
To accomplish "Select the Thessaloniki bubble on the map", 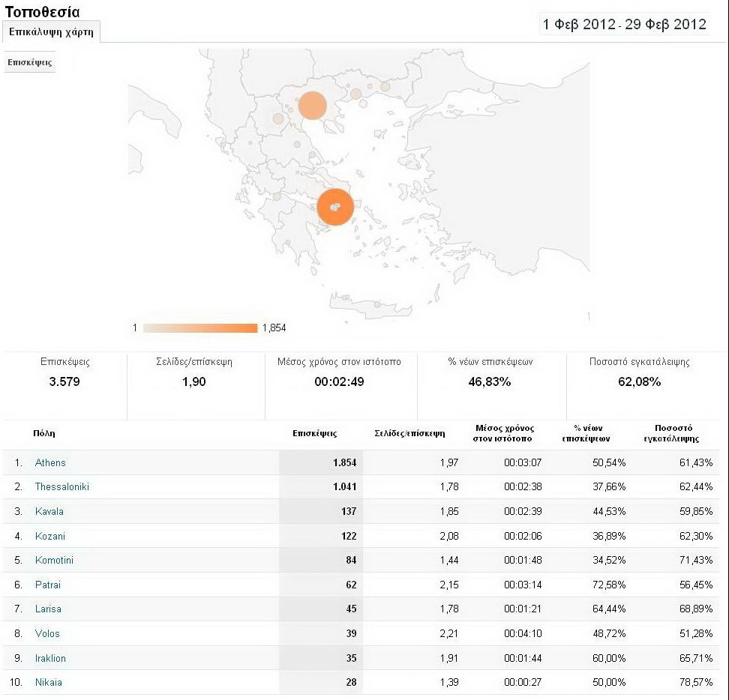I will (x=313, y=106).
